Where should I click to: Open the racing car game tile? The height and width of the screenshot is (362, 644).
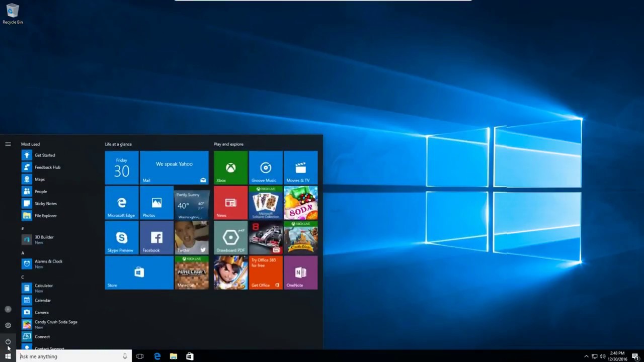(x=266, y=237)
